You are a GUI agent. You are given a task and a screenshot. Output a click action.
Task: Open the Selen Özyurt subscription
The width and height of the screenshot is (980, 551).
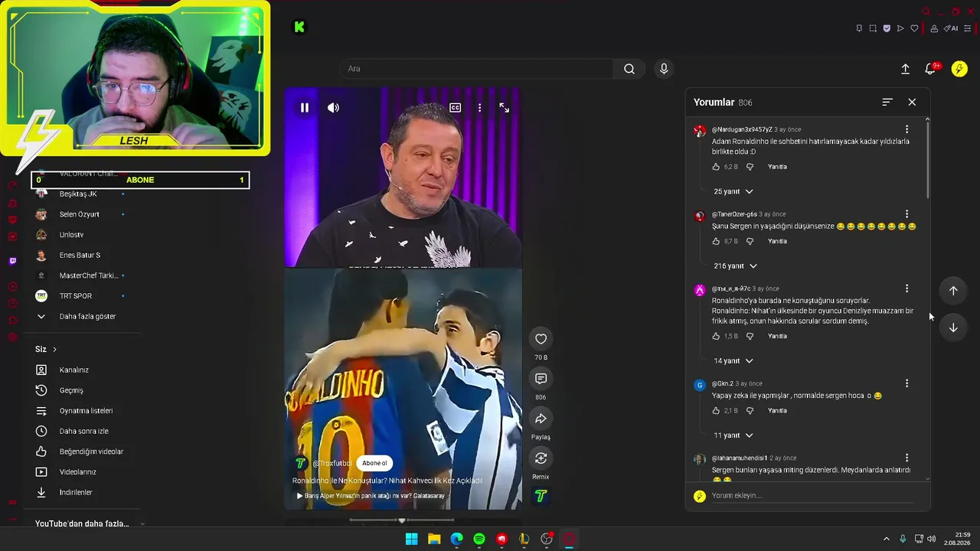pos(79,214)
